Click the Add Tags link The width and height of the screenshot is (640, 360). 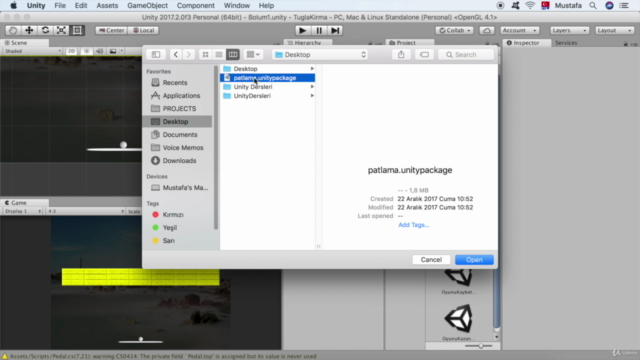(x=413, y=225)
